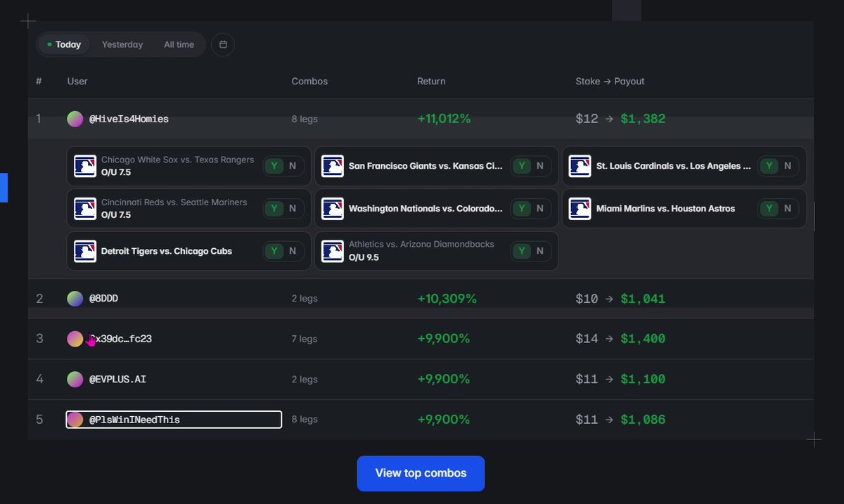844x504 pixels.
Task: Click @8DDD avatar
Action: tap(75, 299)
